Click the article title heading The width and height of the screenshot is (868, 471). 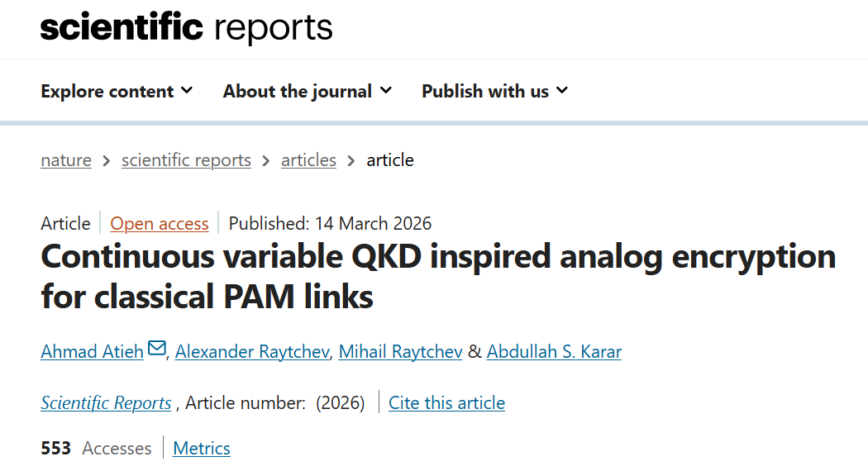point(438,276)
